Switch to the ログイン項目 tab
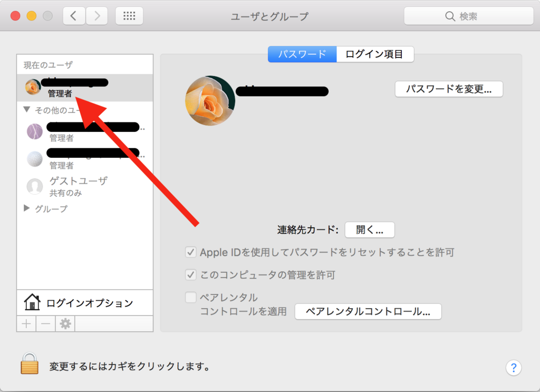 (375, 54)
